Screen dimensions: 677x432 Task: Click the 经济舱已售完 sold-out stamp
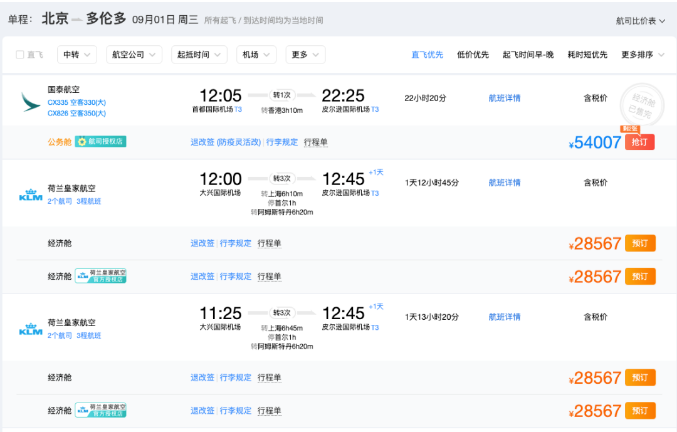click(x=642, y=105)
